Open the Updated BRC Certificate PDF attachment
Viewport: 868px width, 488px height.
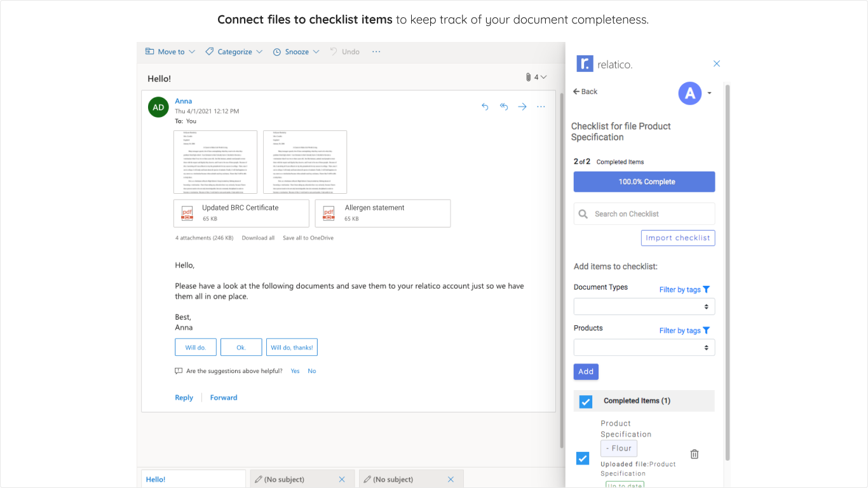(x=241, y=213)
